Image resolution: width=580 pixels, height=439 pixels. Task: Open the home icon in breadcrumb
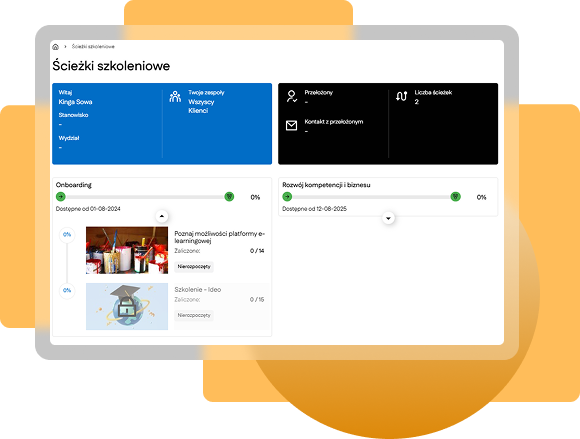[x=55, y=47]
